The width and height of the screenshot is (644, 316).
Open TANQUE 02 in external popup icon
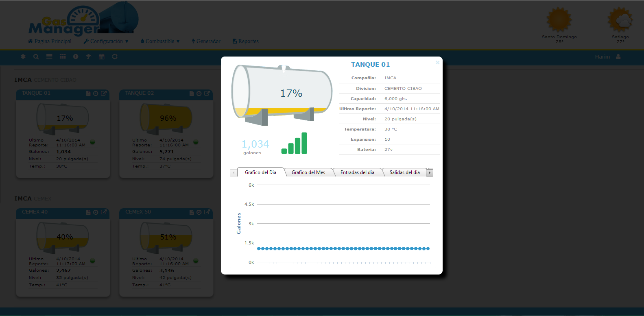point(207,94)
